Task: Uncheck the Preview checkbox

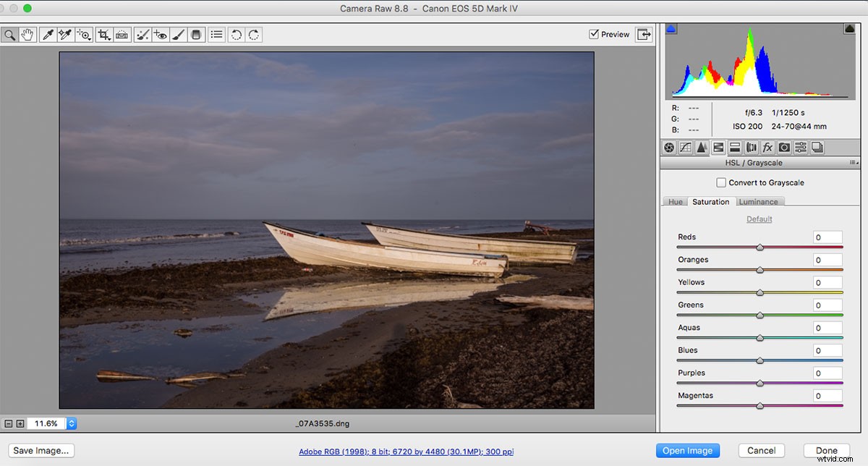Action: coord(593,33)
